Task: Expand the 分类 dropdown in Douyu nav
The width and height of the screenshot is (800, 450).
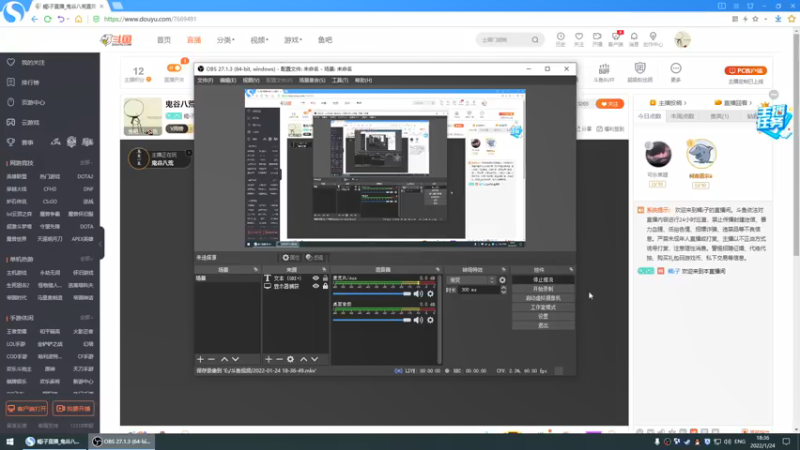Action: pos(226,40)
